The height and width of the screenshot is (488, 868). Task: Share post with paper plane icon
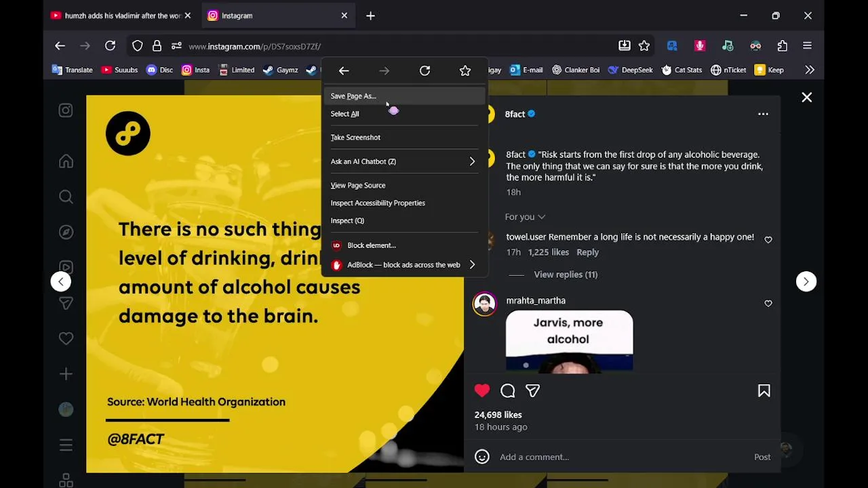point(532,390)
